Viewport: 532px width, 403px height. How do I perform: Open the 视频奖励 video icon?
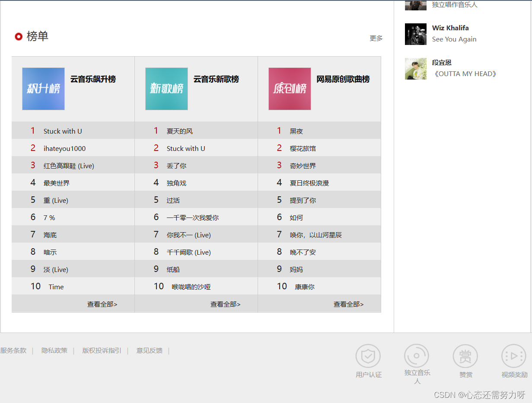coord(514,356)
